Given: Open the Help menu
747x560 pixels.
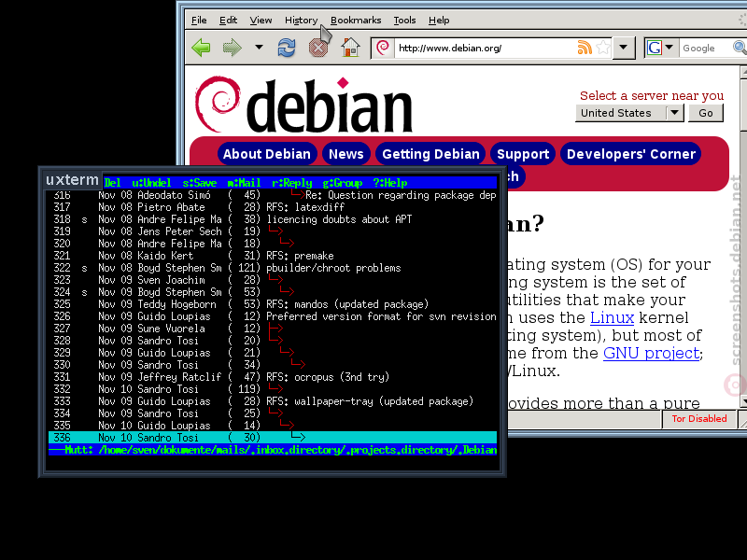Looking at the screenshot, I should click(439, 20).
